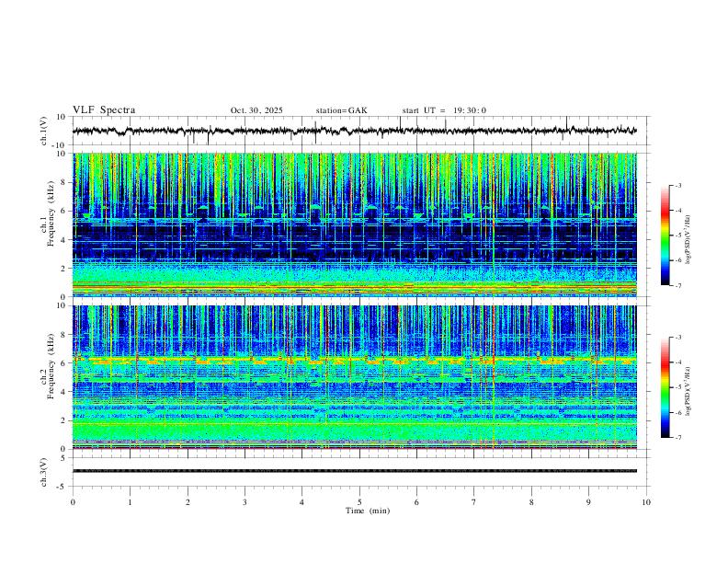This screenshot has width=728, height=563.
Task: Click the "ch.1(V)" waveform axis label
Action: (44, 131)
